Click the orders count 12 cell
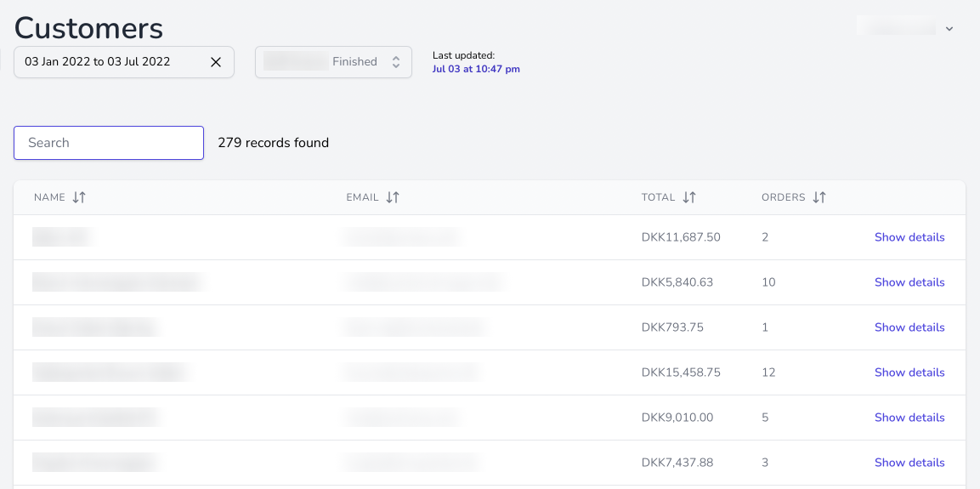Viewport: 980px width, 489px height. pos(768,372)
